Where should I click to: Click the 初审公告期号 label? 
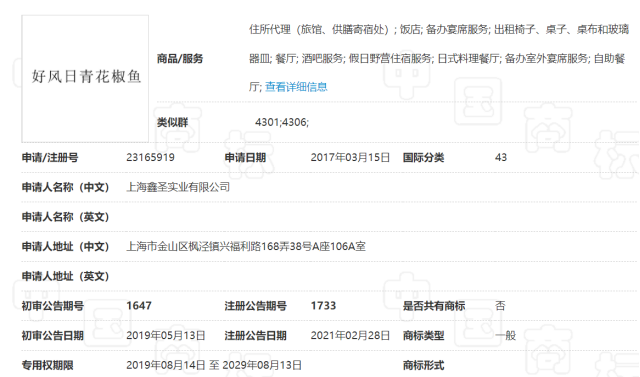pyautogui.click(x=53, y=306)
